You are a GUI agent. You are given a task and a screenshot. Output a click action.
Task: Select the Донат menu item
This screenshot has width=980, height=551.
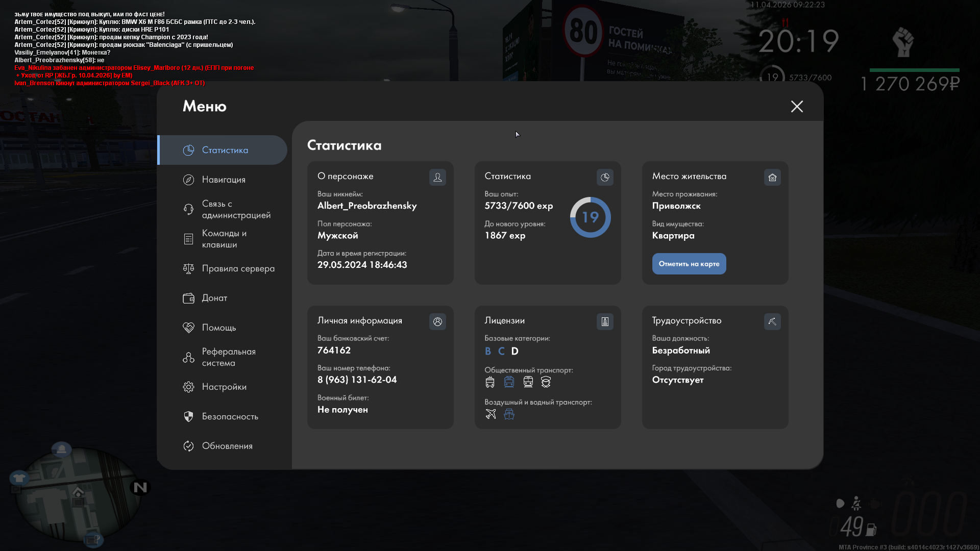tap(214, 298)
